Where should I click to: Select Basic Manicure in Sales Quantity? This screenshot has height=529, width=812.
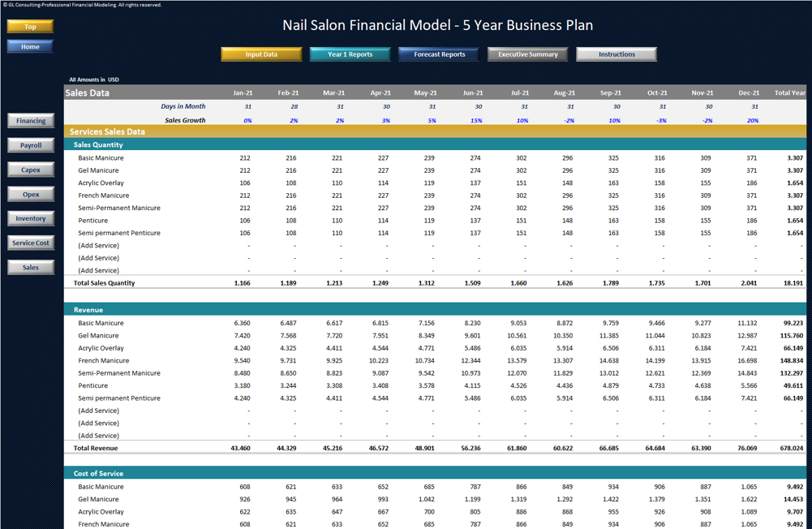[101, 158]
